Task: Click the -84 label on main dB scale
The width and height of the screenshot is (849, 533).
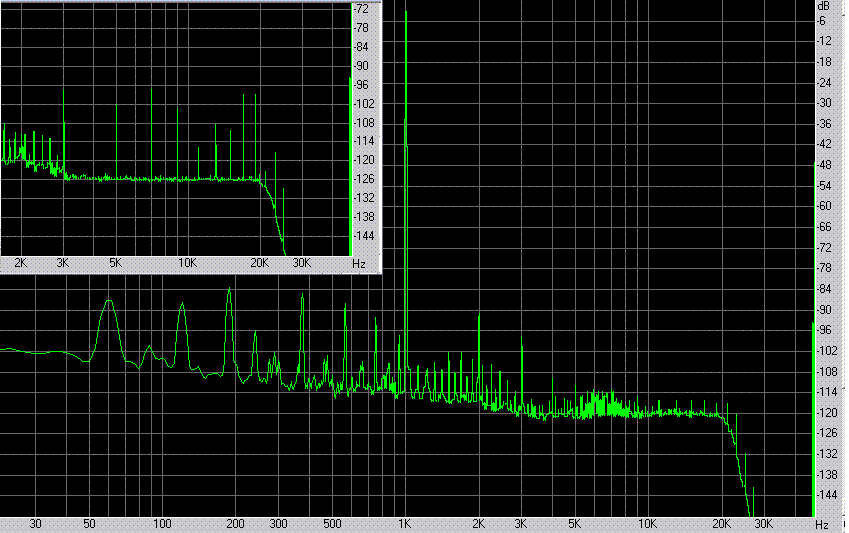Action: [x=824, y=289]
